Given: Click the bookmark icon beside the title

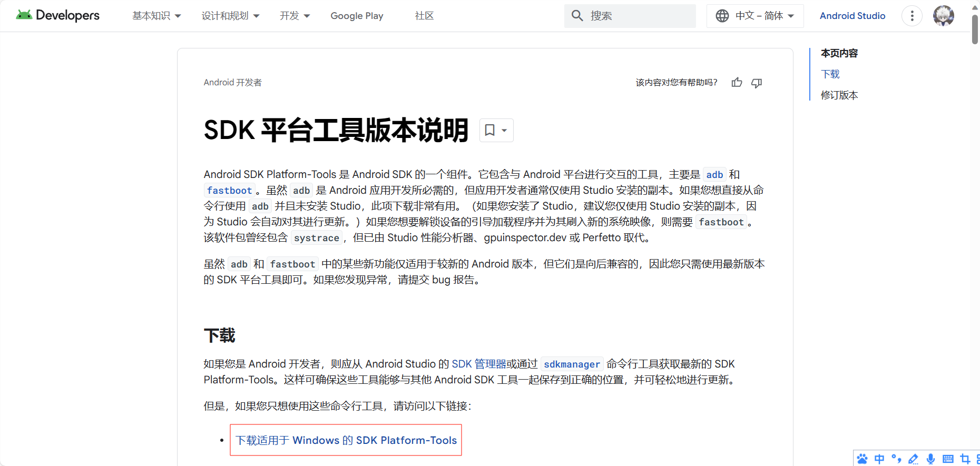Looking at the screenshot, I should 489,130.
